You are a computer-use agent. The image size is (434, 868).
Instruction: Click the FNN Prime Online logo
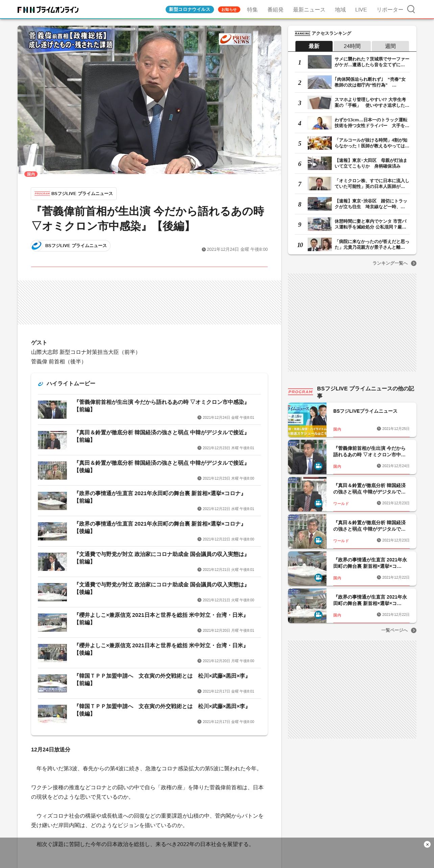(48, 9)
